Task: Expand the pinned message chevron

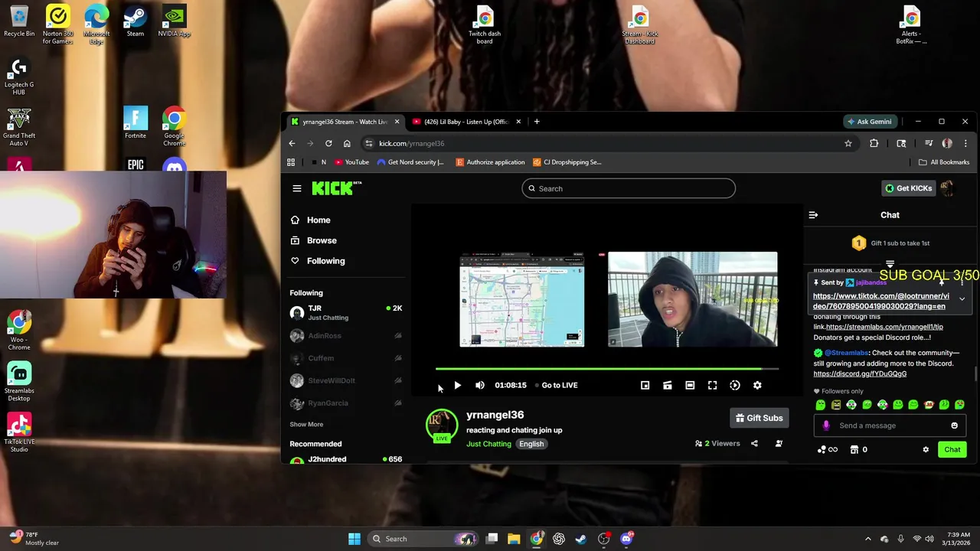Action: [962, 299]
